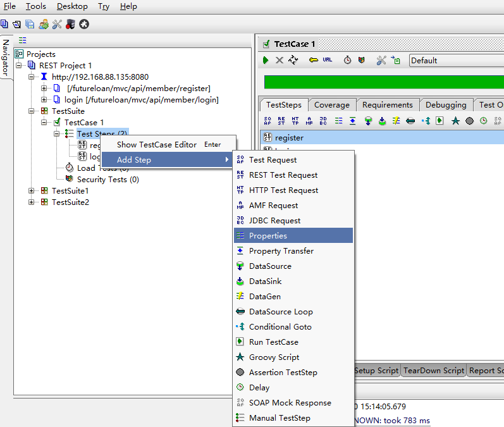Click the Preferences wrench icon in main toolbar
Image resolution: width=504 pixels, height=427 pixels.
click(x=57, y=24)
